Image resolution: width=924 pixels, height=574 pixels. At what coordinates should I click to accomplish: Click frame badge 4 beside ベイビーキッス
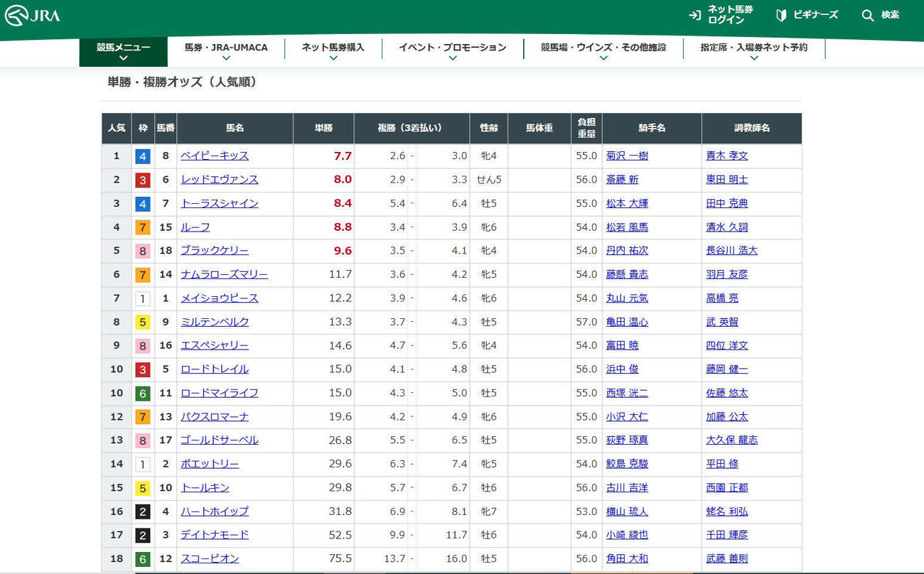tap(143, 156)
